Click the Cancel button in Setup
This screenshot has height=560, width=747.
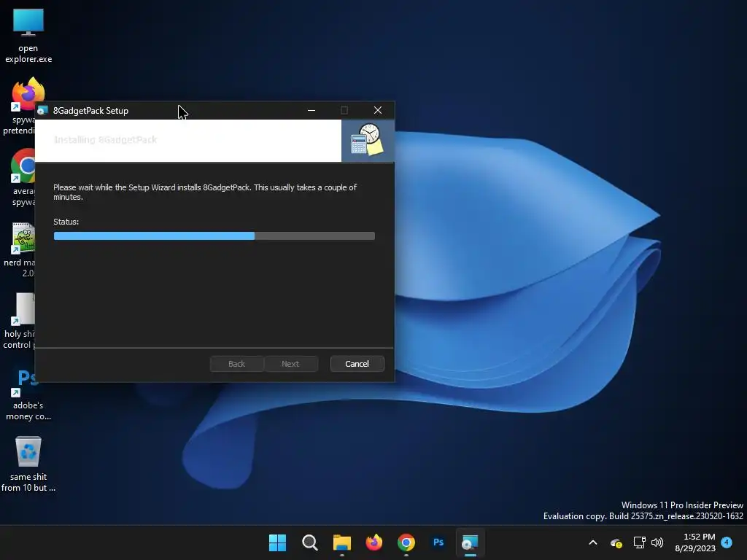point(357,364)
